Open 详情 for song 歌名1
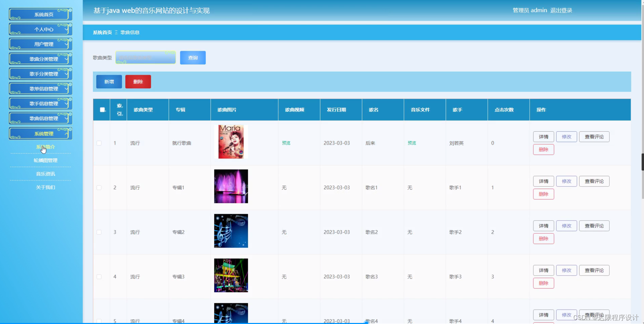Image resolution: width=644 pixels, height=324 pixels. tap(544, 181)
